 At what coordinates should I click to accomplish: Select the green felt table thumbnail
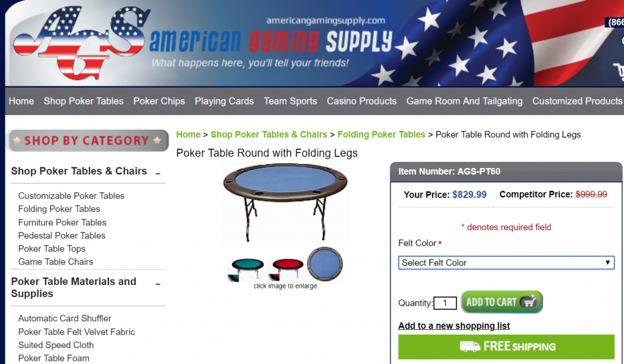tap(246, 268)
